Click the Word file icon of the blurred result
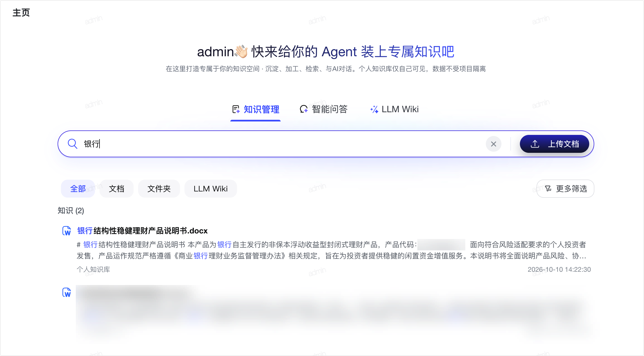Viewport: 644px width, 356px height. (67, 292)
